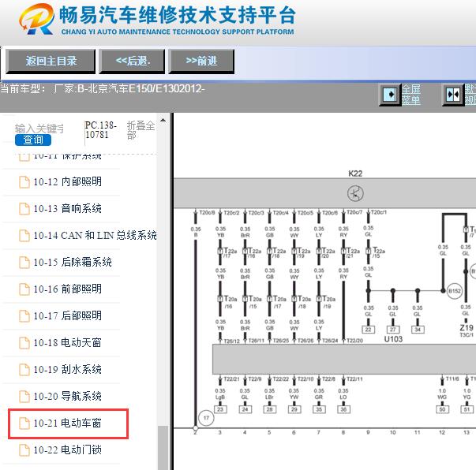Viewport: 476px width, 470px height.
Task: Click reference box 22 in diagram
Action: [x=368, y=330]
